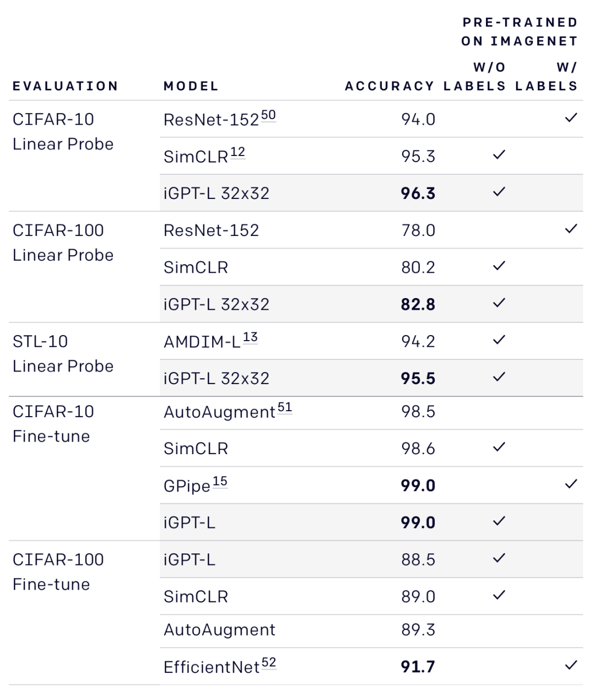This screenshot has height=700, width=595.
Task: Select the checkmark in the AMDIM-L row
Action: pyautogui.click(x=499, y=340)
